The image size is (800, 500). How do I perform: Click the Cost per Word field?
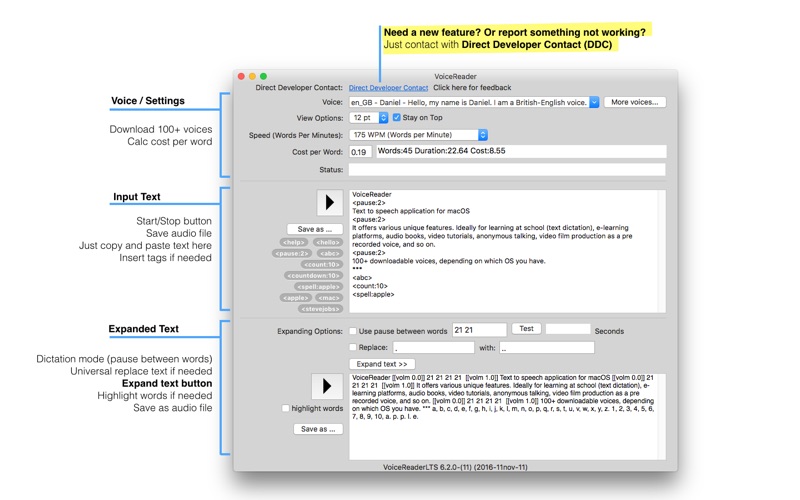click(360, 152)
